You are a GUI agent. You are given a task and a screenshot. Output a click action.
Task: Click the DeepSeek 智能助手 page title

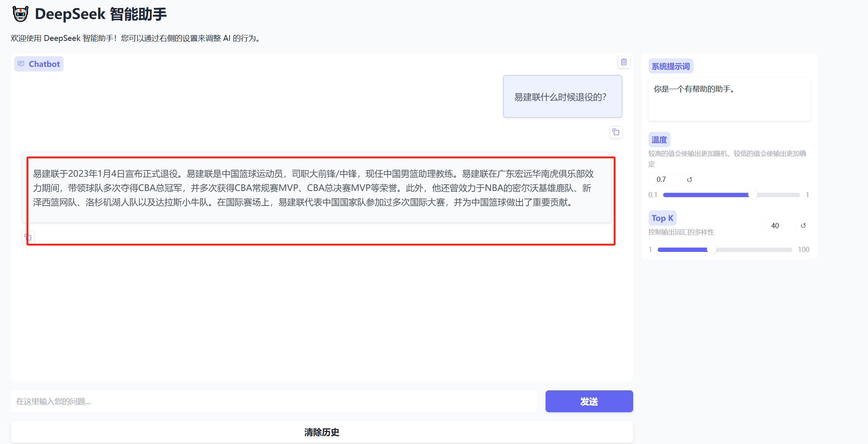pyautogui.click(x=101, y=14)
